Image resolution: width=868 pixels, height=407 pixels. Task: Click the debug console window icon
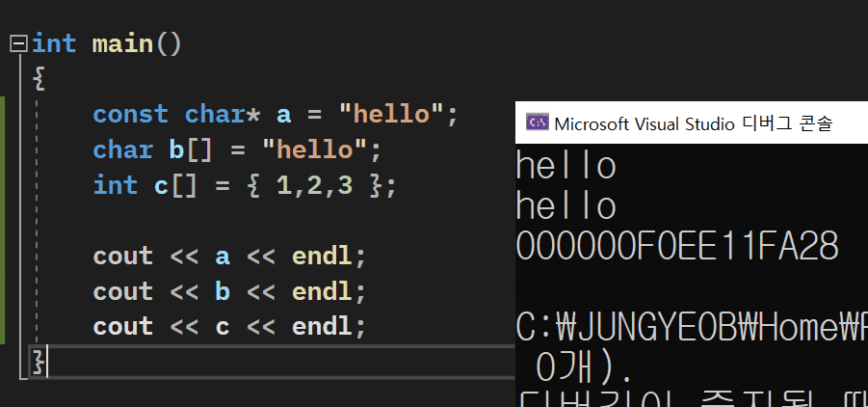tap(537, 122)
